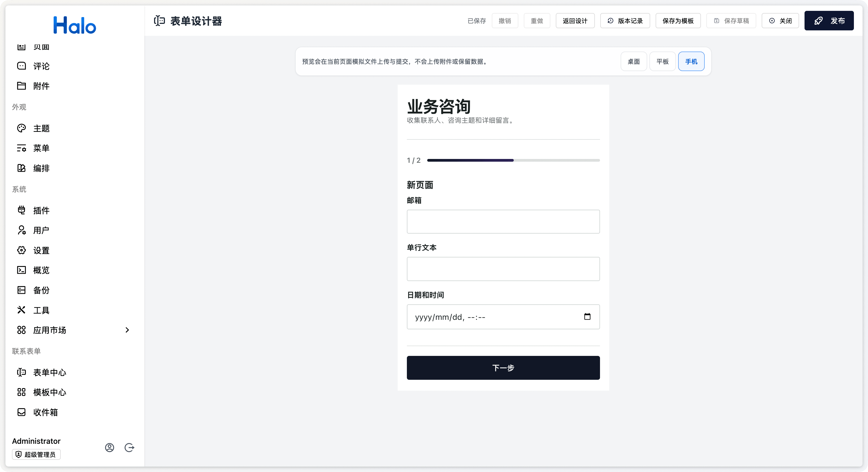Select the 手机 preview mode
This screenshot has height=472, width=868.
[691, 61]
